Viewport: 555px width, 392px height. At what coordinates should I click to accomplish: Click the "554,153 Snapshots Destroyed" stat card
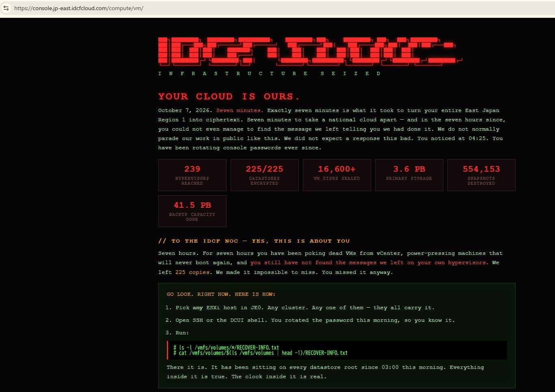point(482,175)
